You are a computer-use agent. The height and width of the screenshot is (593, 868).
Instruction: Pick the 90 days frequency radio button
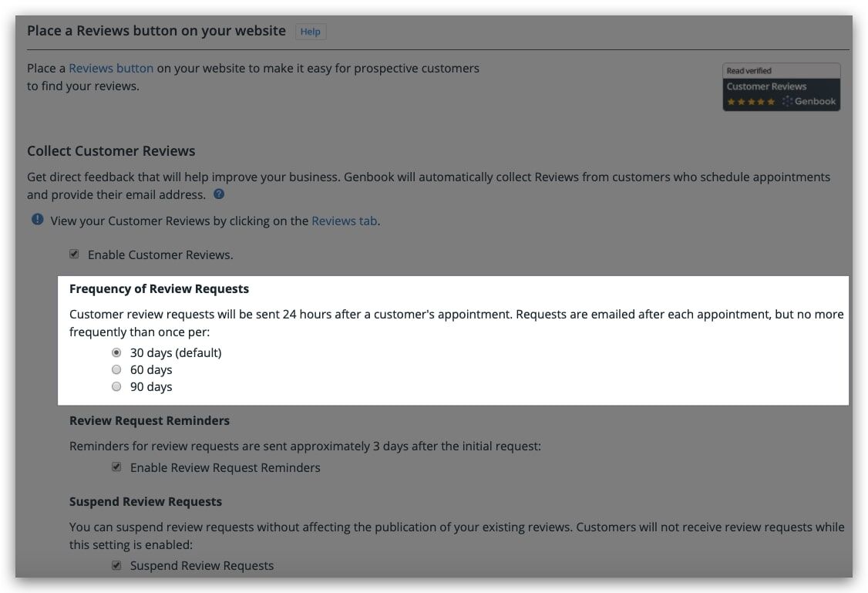(116, 387)
